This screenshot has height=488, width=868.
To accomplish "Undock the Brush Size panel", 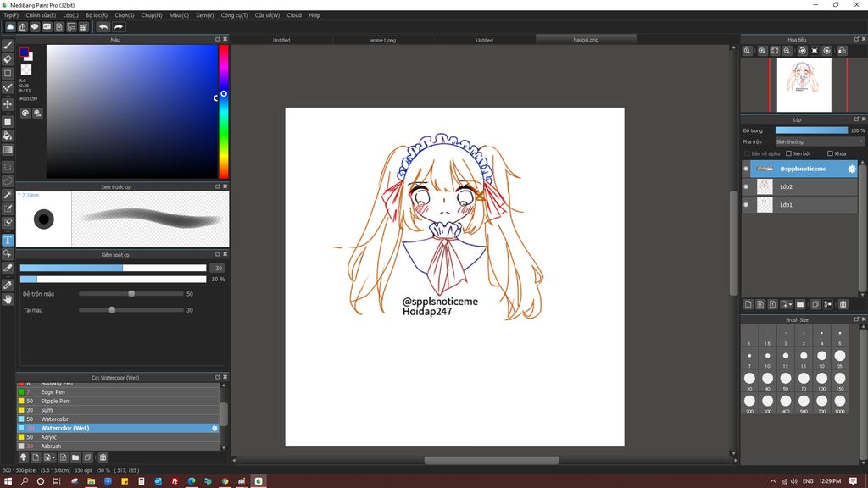I will (856, 319).
